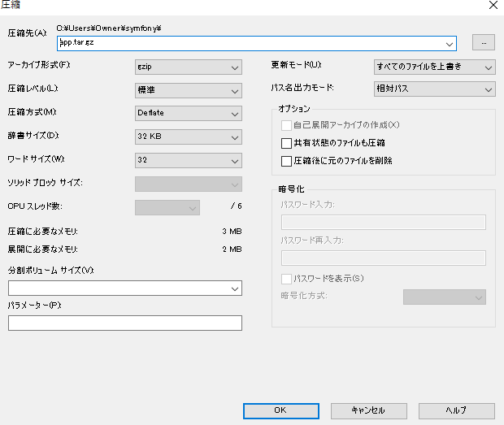Open help with the ヘルプ button
The width and height of the screenshot is (504, 425).
pyautogui.click(x=456, y=411)
